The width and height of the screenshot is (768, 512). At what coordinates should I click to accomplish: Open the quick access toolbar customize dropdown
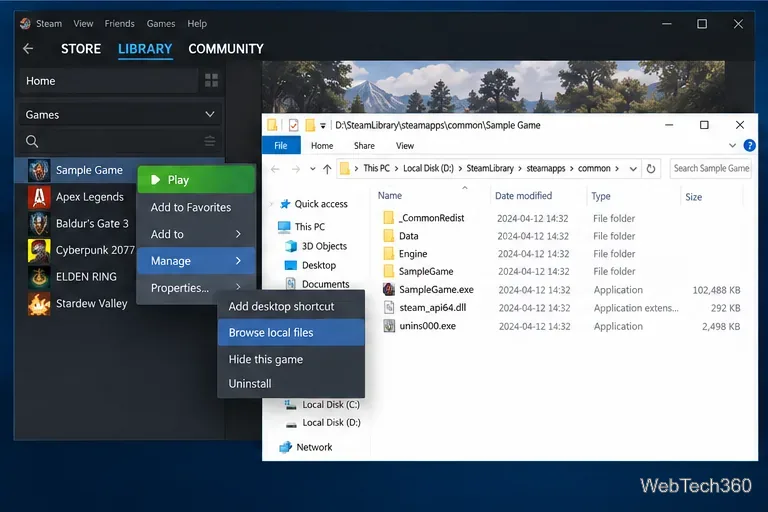coord(323,126)
